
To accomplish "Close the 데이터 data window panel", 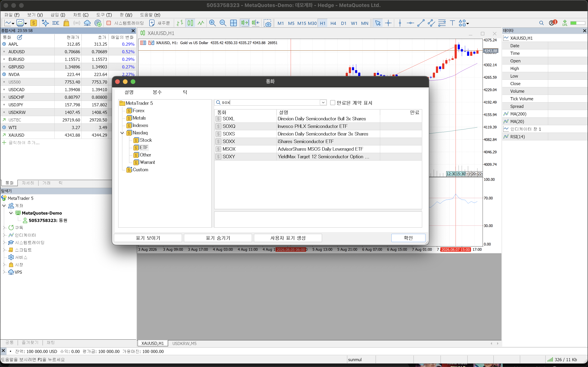I will (x=585, y=31).
